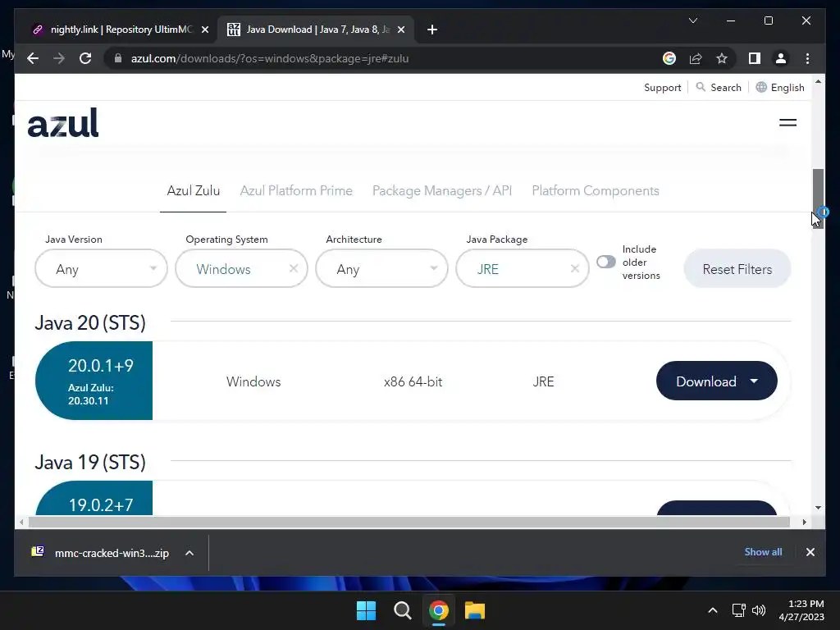Show hidden system tray icons
This screenshot has height=630, width=840.
click(713, 610)
